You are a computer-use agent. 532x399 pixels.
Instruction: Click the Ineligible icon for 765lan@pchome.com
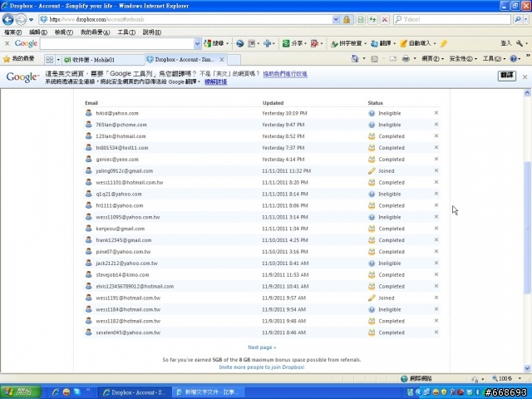pyautogui.click(x=372, y=125)
